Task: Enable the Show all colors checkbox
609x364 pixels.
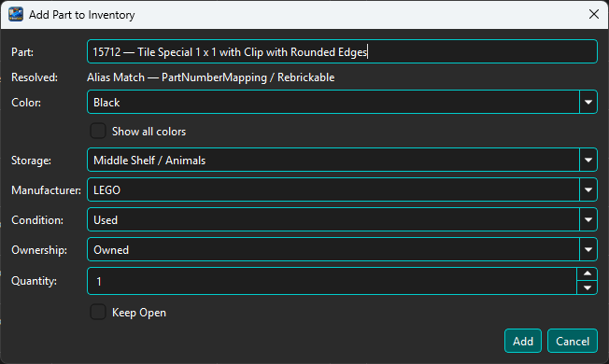Action: pos(98,132)
